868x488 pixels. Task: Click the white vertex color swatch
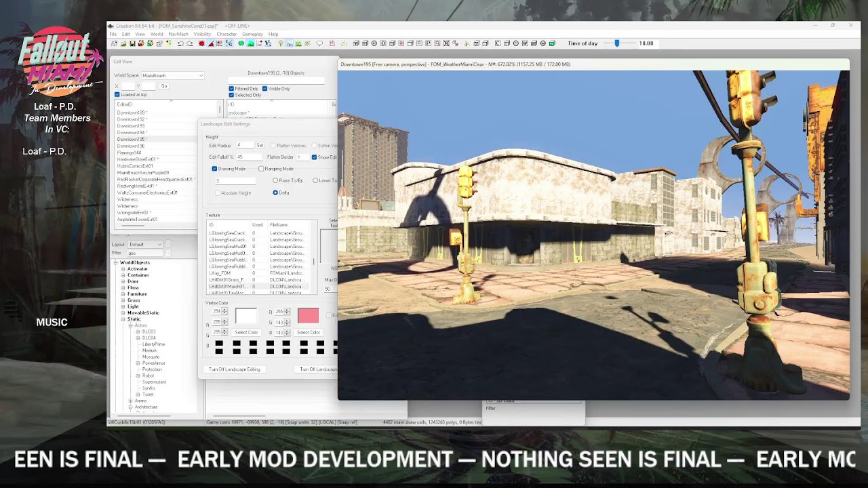tap(246, 316)
